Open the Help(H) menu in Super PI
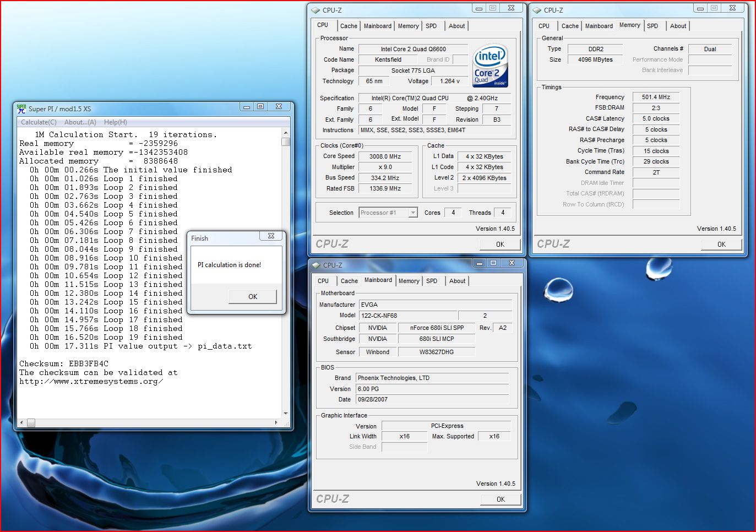This screenshot has width=756, height=532. (x=115, y=122)
